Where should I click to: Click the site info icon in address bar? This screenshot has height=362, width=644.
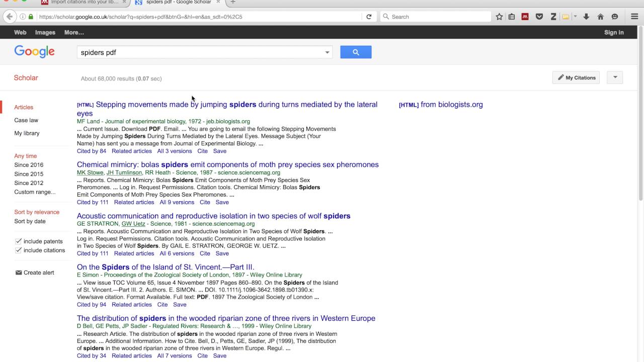coord(23,17)
